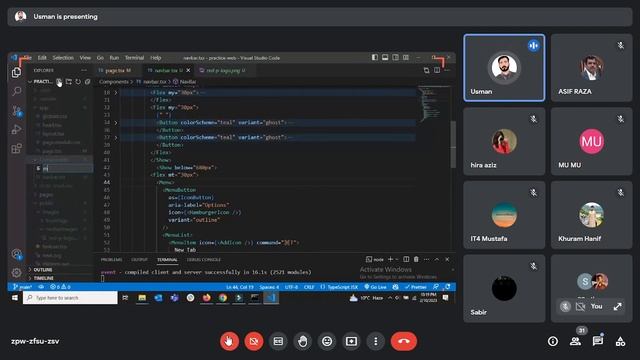Expand the You self-view tile
Screen dimensions: 640x360
click(618, 307)
